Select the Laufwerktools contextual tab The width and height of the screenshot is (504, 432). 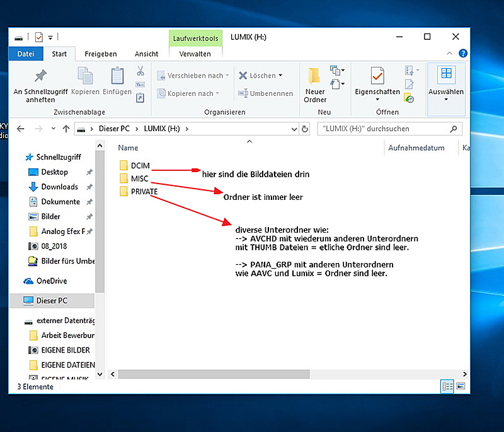click(195, 38)
